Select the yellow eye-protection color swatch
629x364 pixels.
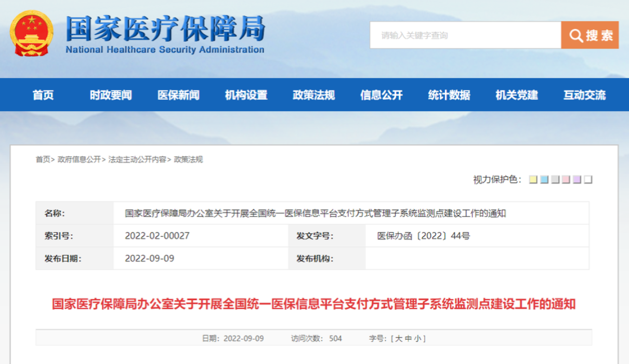(533, 180)
